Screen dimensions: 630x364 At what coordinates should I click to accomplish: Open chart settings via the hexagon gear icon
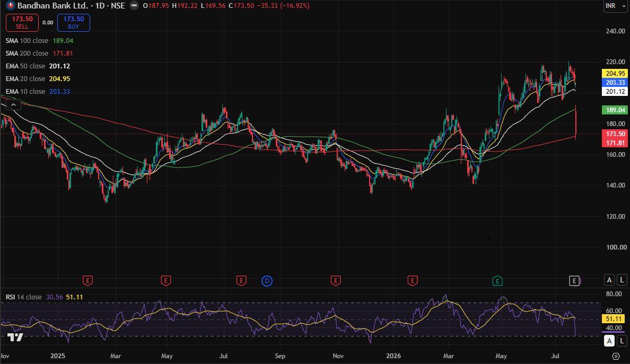pyautogui.click(x=616, y=356)
